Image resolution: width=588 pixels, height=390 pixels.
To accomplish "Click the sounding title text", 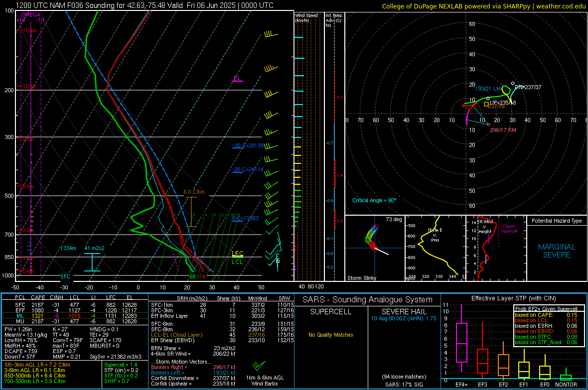I will point(145,5).
